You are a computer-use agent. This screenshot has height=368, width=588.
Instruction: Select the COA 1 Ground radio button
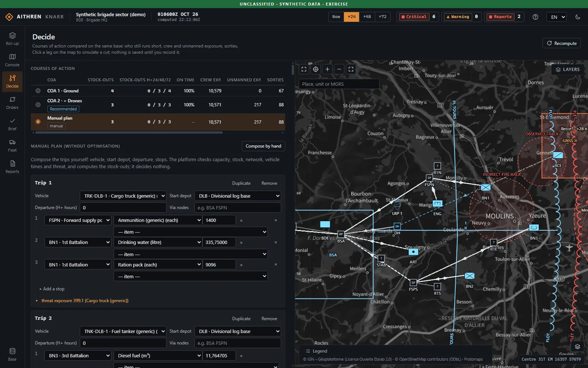(x=38, y=91)
